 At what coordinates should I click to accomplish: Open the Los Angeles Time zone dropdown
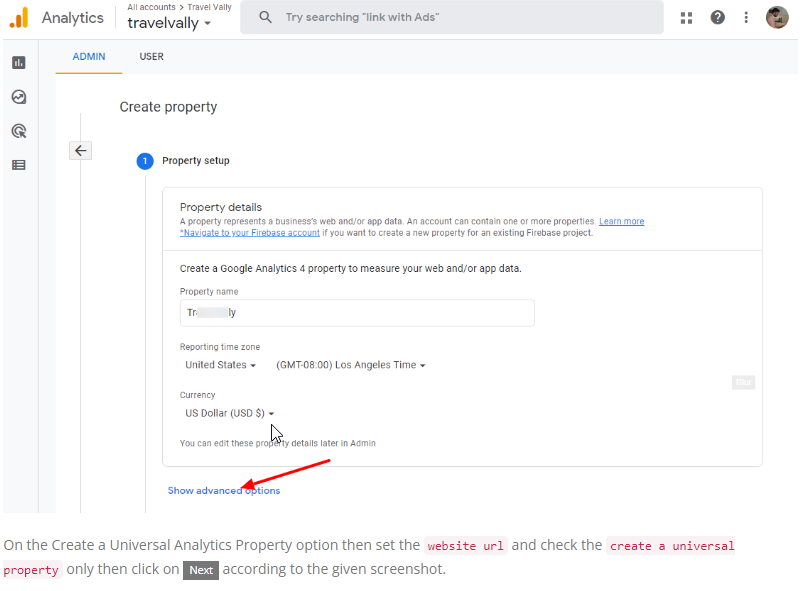351,365
